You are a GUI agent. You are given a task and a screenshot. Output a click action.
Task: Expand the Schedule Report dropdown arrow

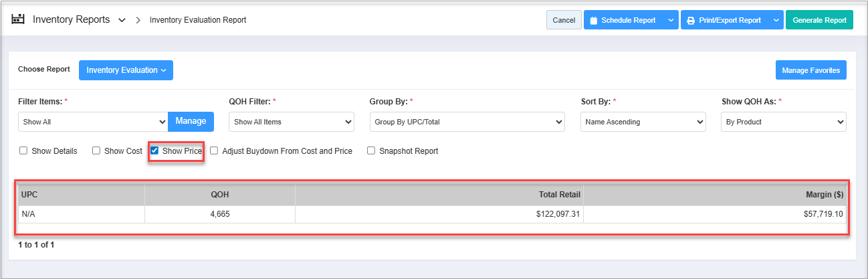pos(670,20)
